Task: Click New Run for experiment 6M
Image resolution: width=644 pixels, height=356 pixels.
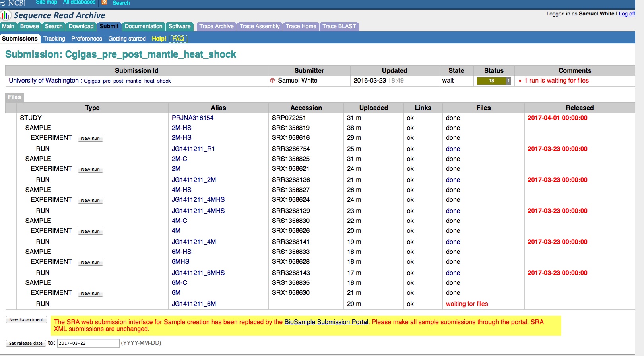Action: tap(90, 293)
